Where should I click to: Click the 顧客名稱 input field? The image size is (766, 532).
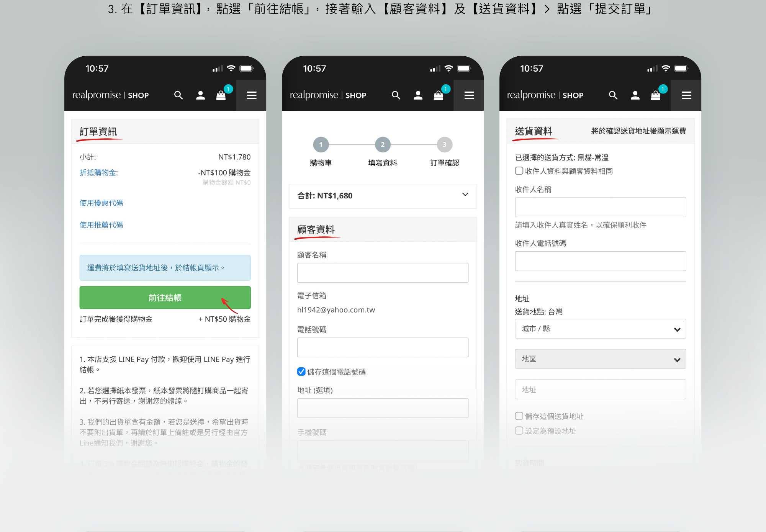[x=383, y=273]
